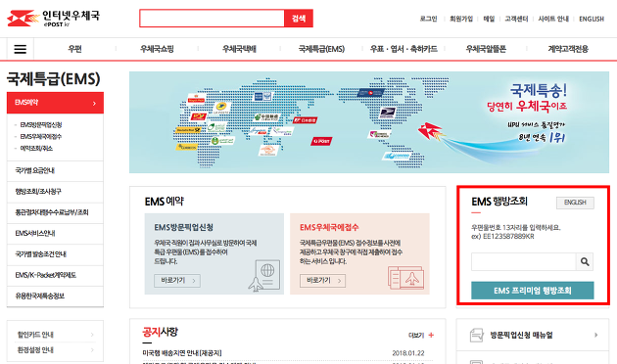Image resolution: width=617 pixels, height=364 pixels.
Task: Click the passport icon in EMS방문픽업신청 card
Action: 264,276
